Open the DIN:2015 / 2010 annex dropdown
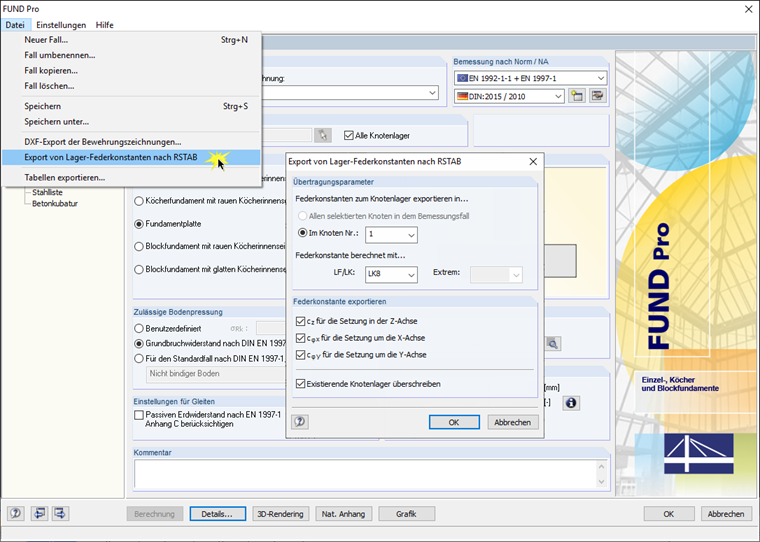Screen dimensions: 760x542 509,96
